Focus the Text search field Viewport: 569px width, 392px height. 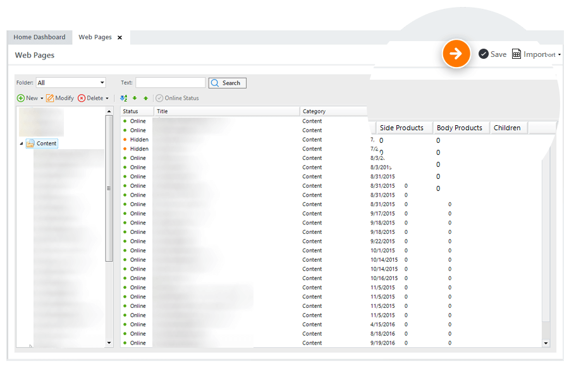pos(171,83)
